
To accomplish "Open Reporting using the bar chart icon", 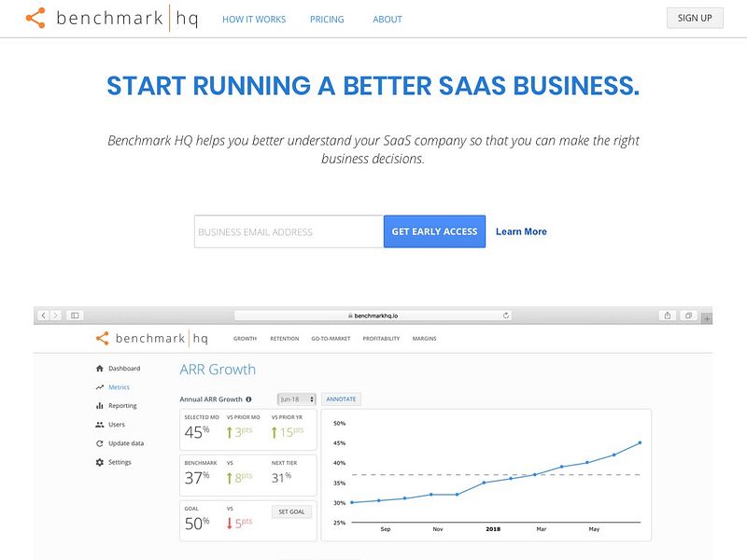I will [99, 406].
